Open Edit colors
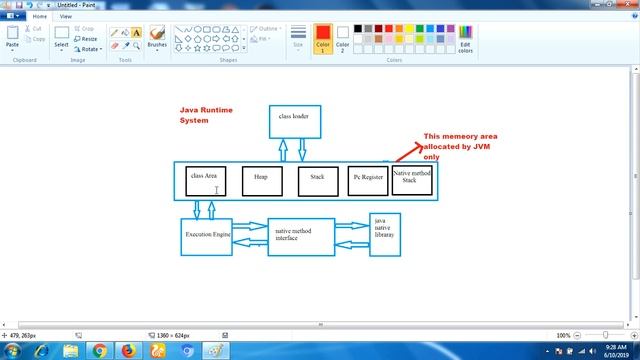 click(x=465, y=39)
